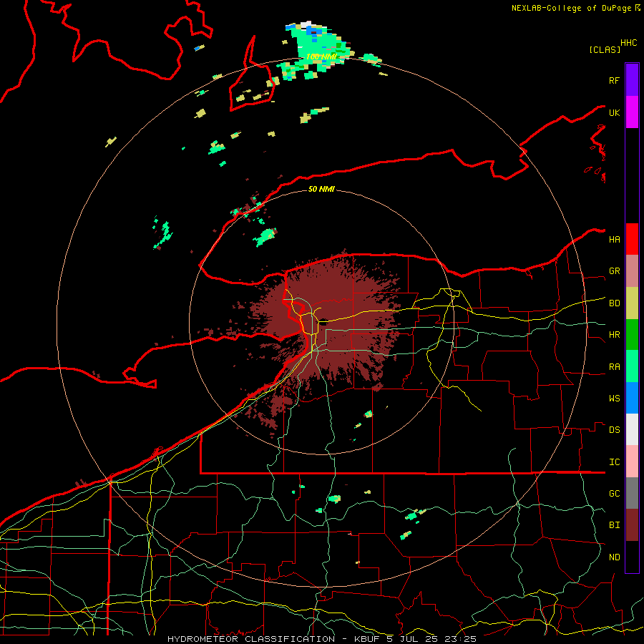Click the '50 NMI' range ring label

pyautogui.click(x=321, y=189)
